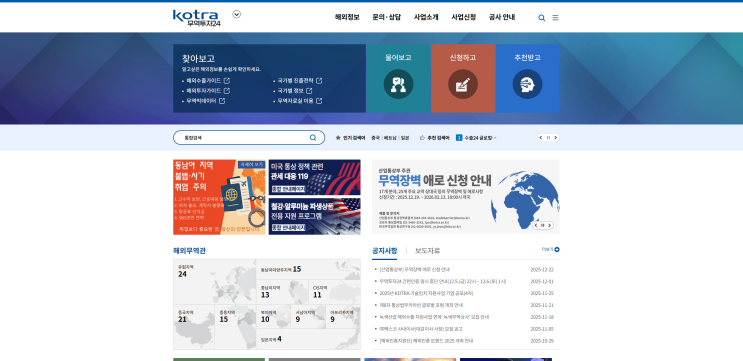Open the 해외투자가이드 link
Viewport: 743px width, 361px height.
[204, 90]
